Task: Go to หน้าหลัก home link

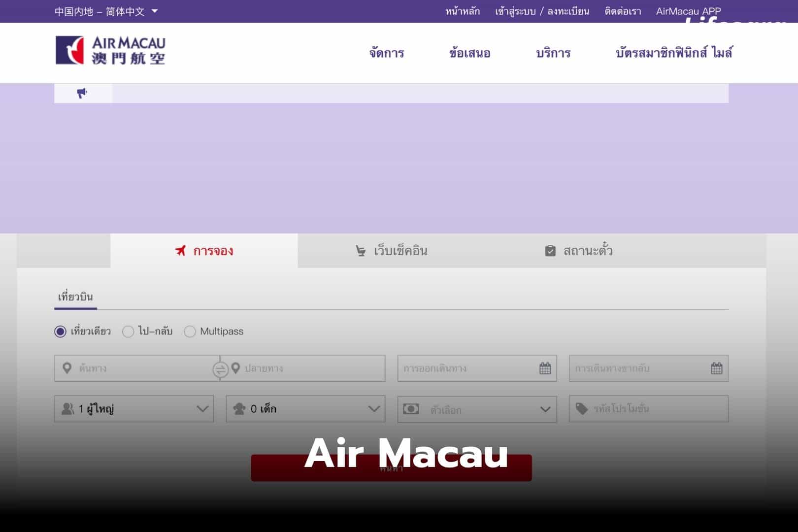Action: (x=463, y=11)
